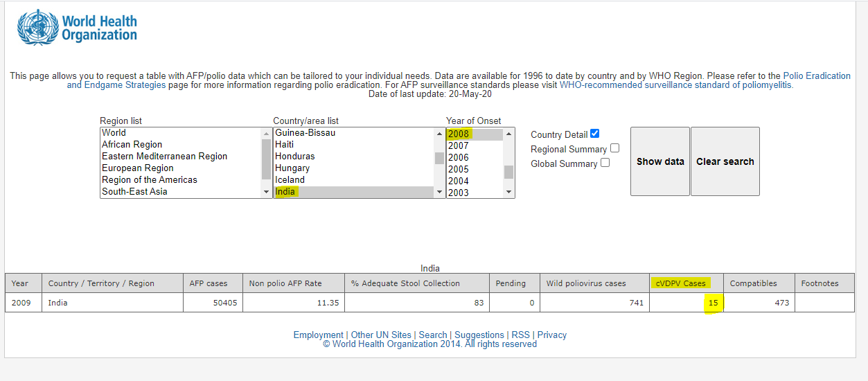The width and height of the screenshot is (868, 381).
Task: Click Year of Onset scroll-down arrow
Action: pos(509,192)
